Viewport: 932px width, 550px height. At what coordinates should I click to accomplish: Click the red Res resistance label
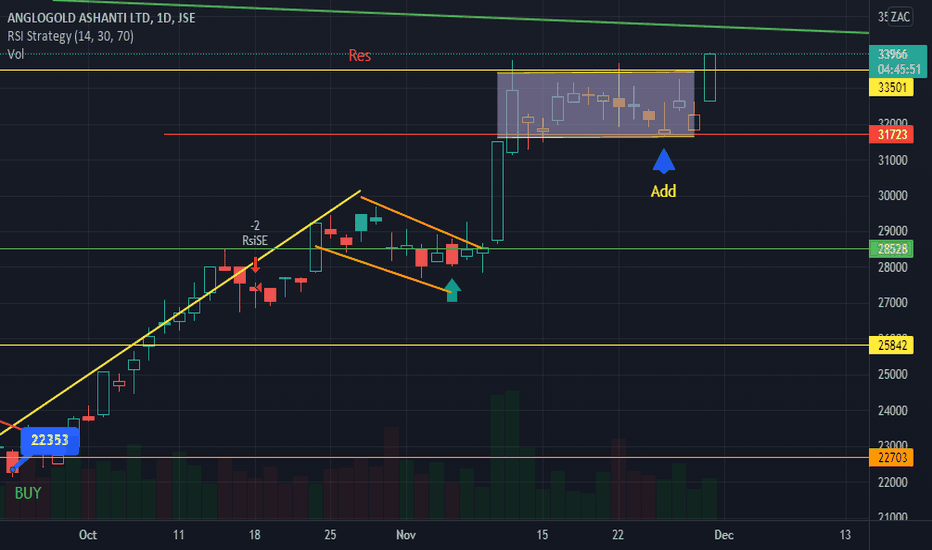pyautogui.click(x=360, y=55)
